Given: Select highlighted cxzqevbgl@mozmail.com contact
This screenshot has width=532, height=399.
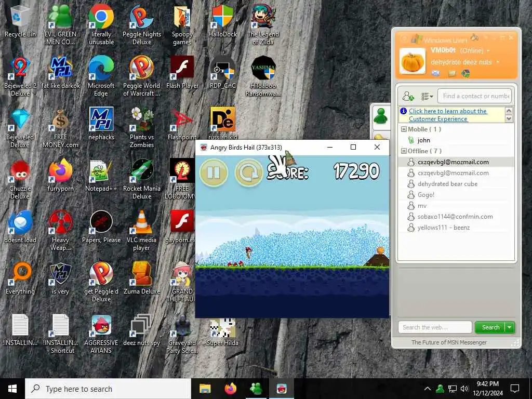Looking at the screenshot, I should click(x=456, y=162).
